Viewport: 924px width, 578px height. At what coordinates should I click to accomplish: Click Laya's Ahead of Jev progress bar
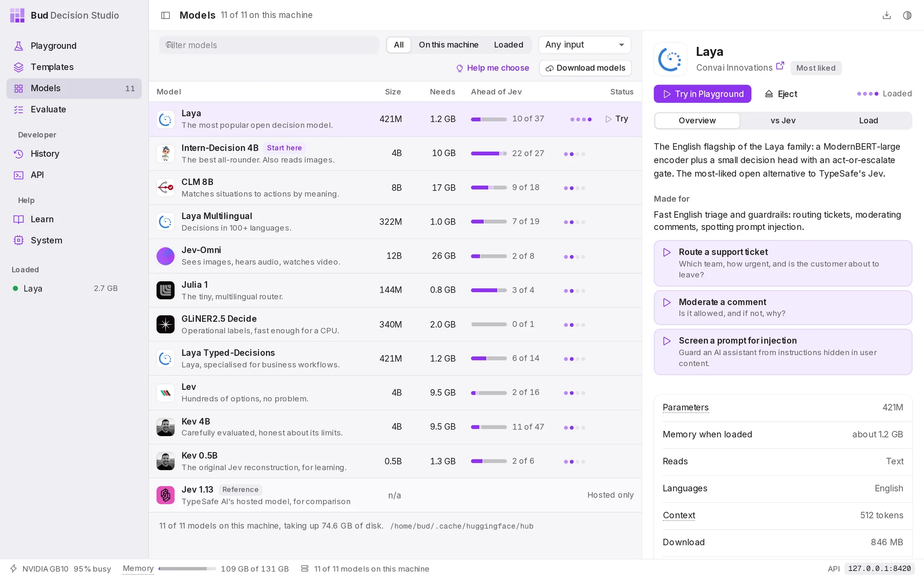[x=489, y=119]
